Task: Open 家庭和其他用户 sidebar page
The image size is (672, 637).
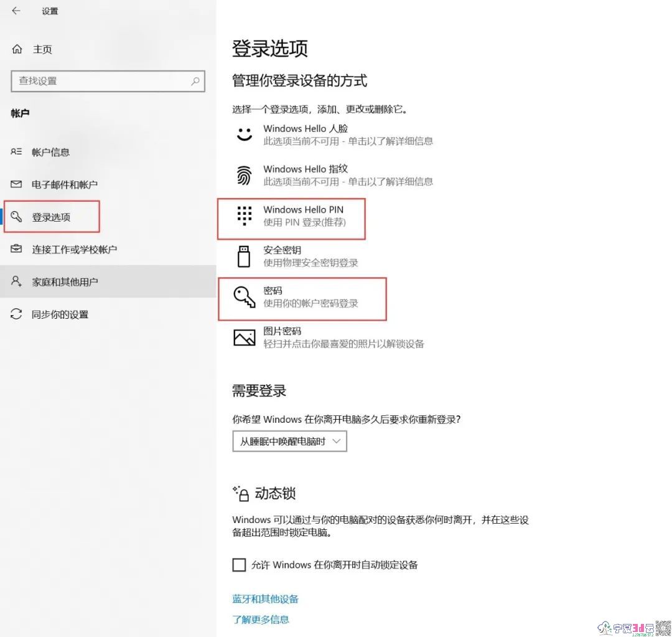Action: pos(65,282)
